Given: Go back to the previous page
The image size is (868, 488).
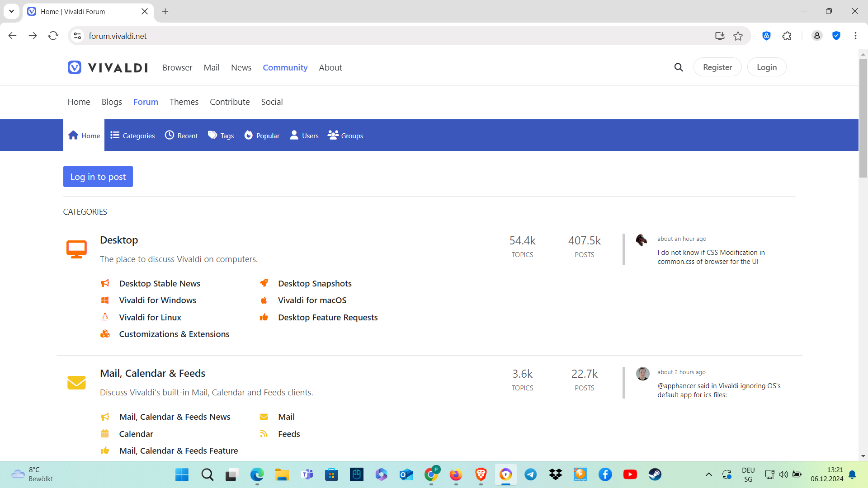Looking at the screenshot, I should (x=12, y=36).
